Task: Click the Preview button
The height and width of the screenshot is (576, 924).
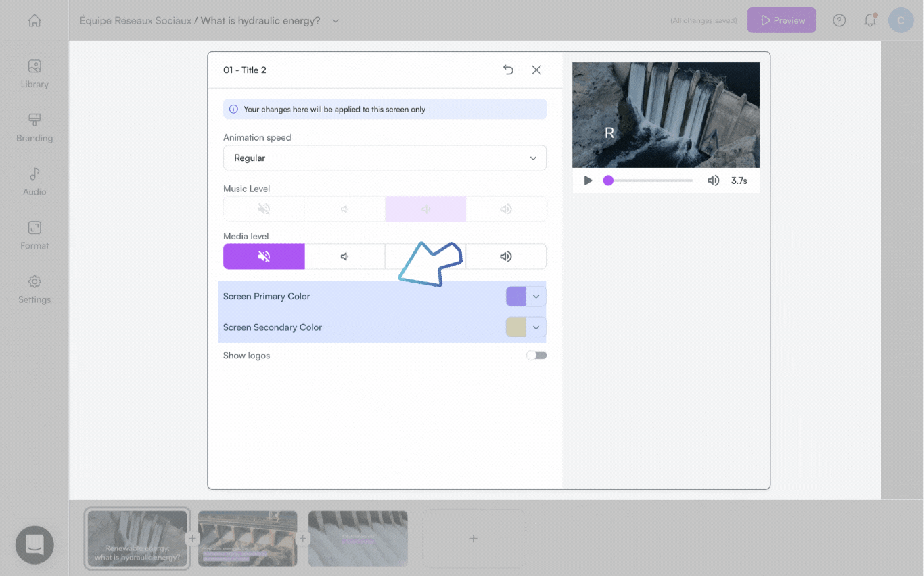Action: tap(781, 20)
